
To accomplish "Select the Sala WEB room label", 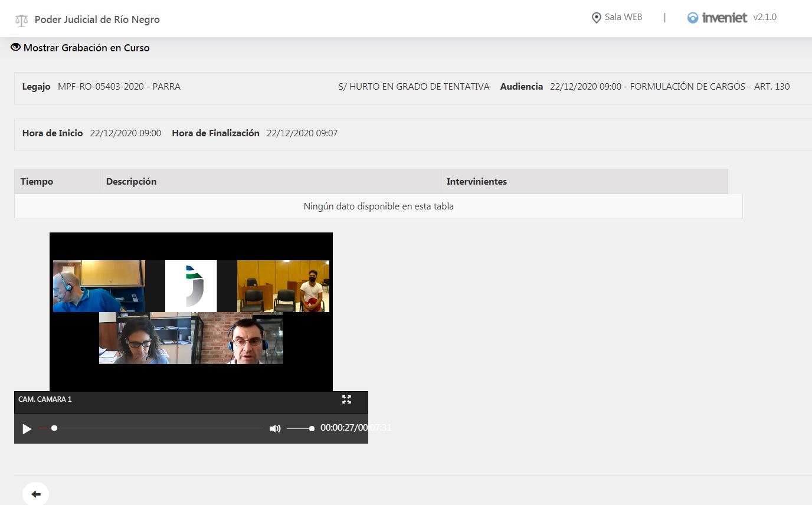I will click(623, 17).
